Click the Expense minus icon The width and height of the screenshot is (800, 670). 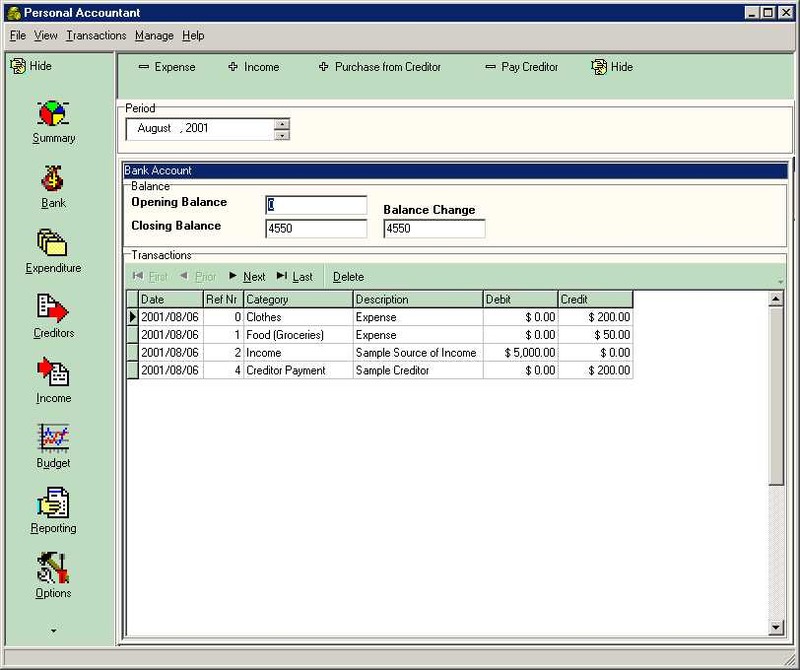[144, 67]
